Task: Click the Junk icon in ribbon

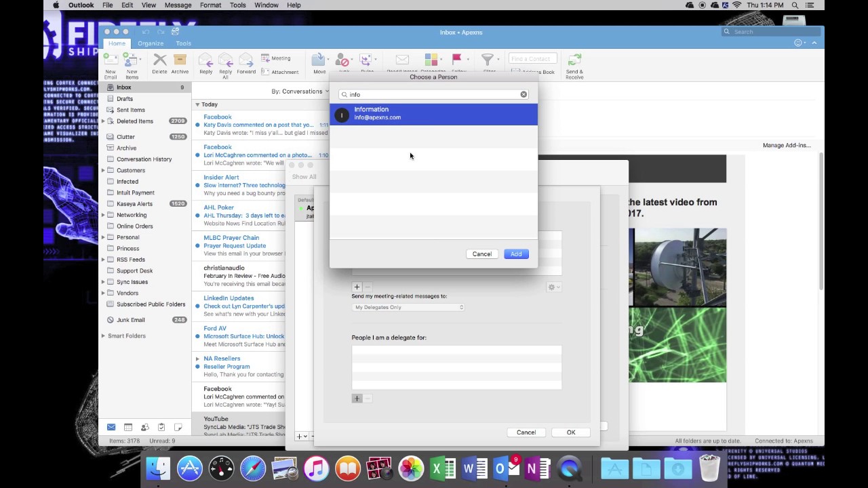Action: tap(343, 60)
